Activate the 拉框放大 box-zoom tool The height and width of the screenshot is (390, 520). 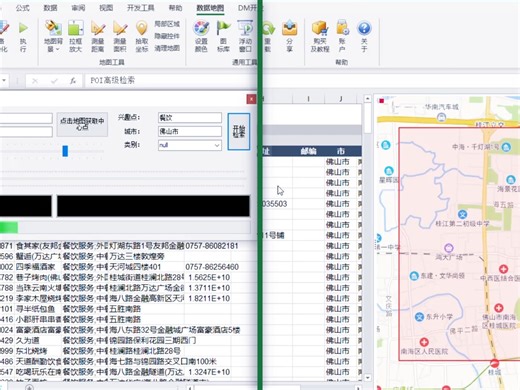pos(76,36)
